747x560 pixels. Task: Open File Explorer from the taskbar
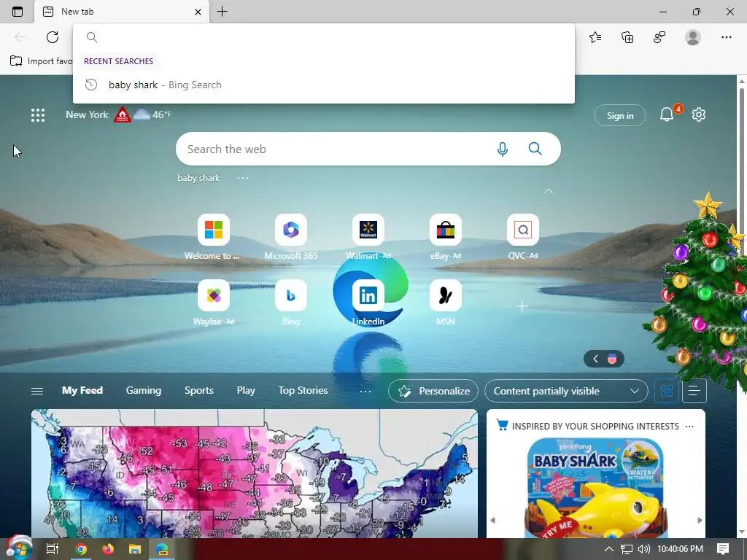coord(135,549)
